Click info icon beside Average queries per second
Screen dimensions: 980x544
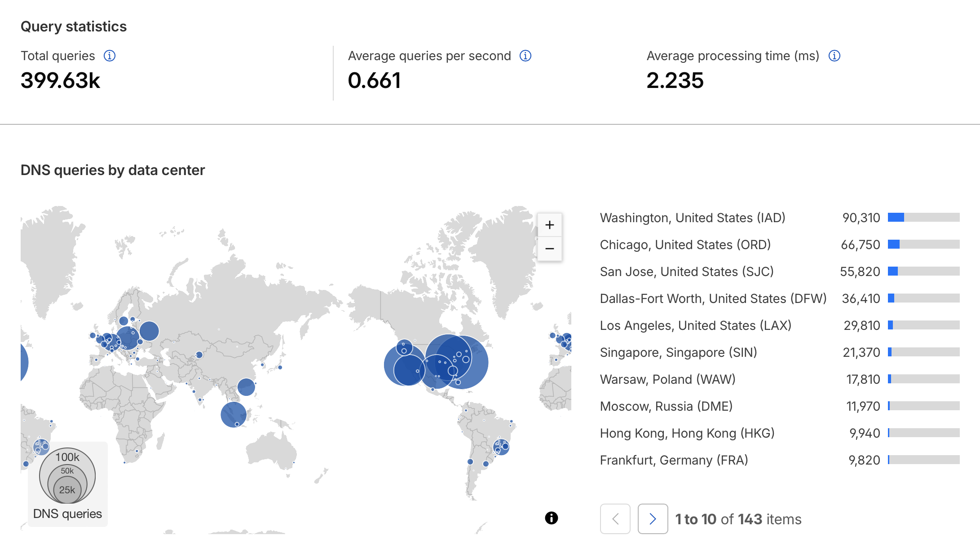click(525, 56)
